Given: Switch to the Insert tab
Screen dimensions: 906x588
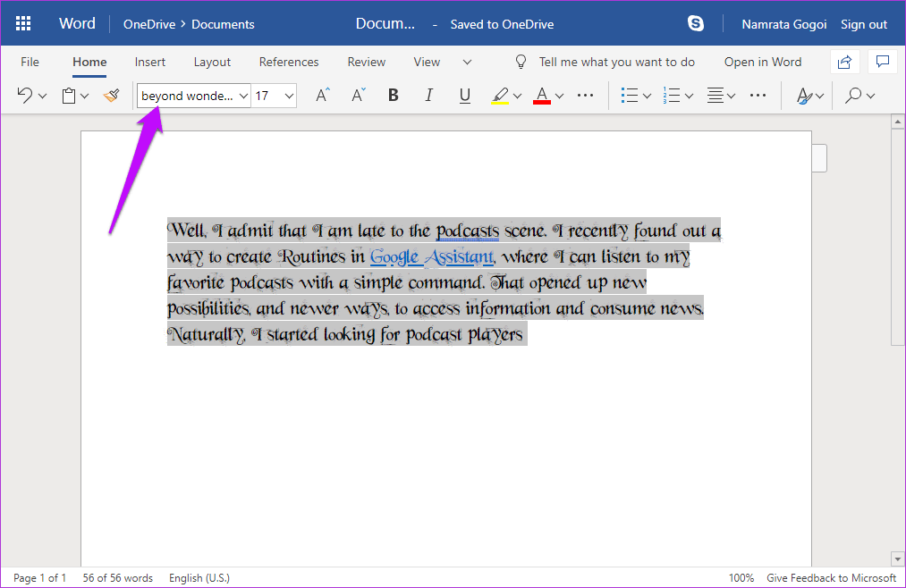Looking at the screenshot, I should [149, 62].
